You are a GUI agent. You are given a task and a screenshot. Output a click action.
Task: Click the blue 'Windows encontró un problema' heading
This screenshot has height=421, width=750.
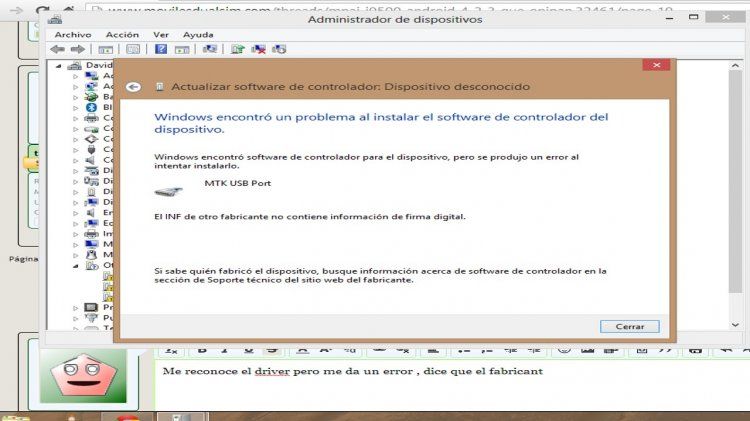pos(381,123)
